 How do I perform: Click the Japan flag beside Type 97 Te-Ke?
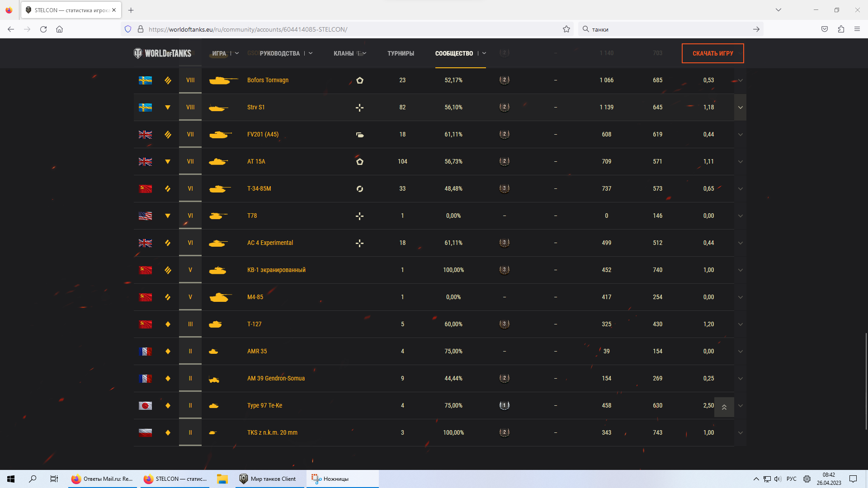click(145, 406)
